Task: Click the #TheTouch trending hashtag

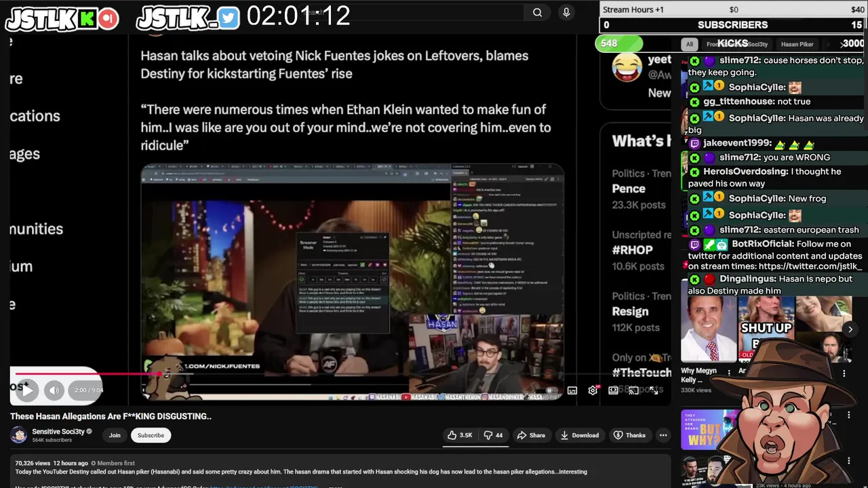Action: 642,373
